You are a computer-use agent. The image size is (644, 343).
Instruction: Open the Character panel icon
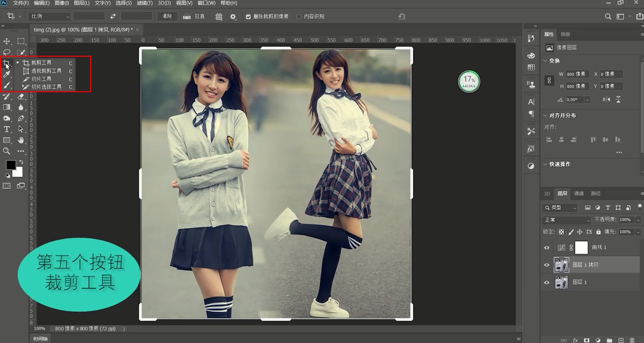[x=531, y=102]
